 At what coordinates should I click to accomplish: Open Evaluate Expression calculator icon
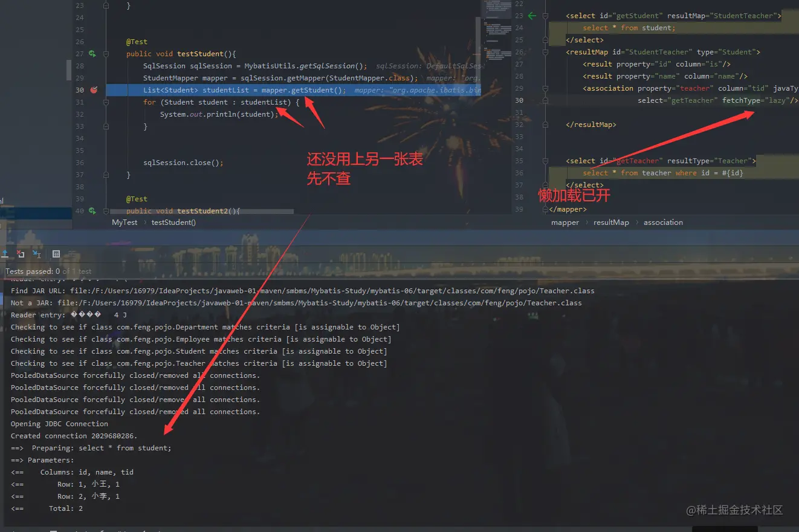56,254
